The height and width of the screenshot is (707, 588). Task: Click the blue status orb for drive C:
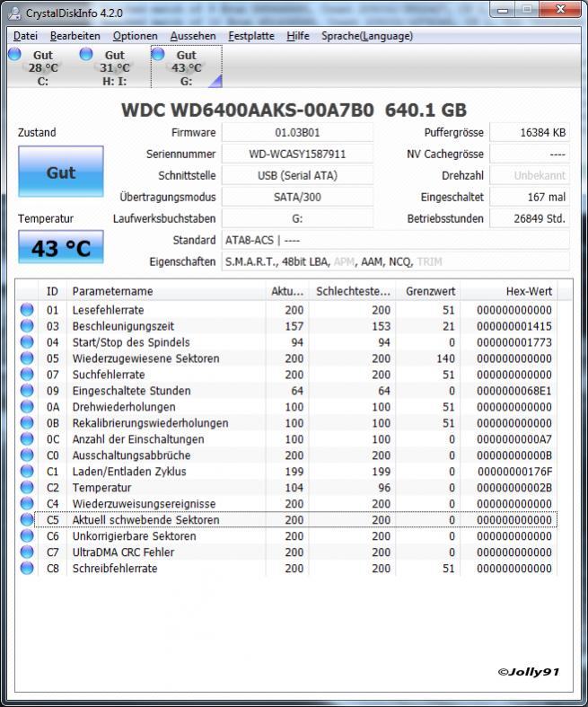[14, 54]
